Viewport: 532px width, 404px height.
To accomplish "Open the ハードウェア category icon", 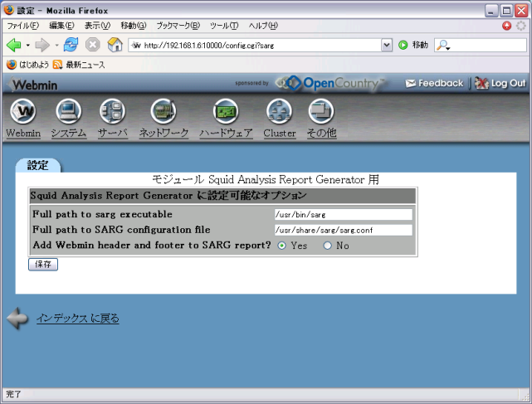I will 226,111.
